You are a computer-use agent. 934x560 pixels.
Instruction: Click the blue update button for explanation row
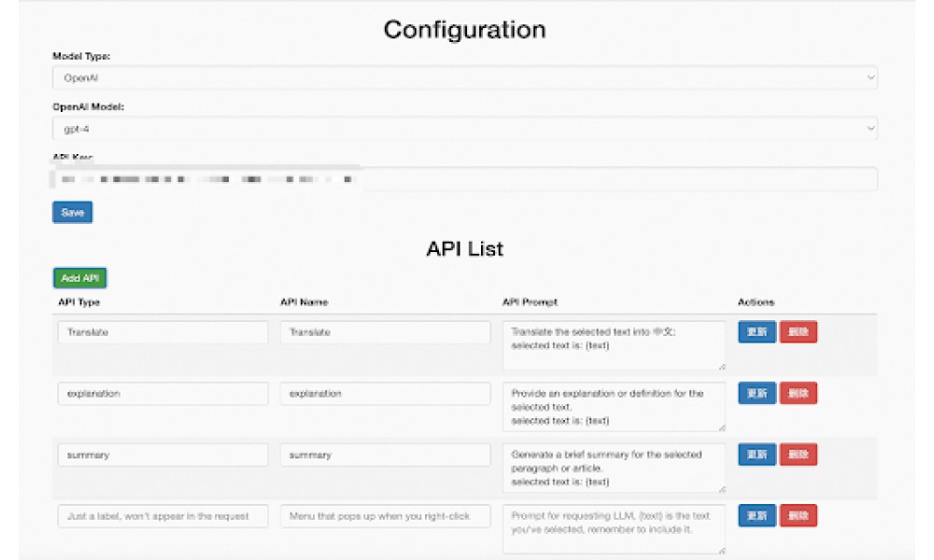click(x=757, y=393)
